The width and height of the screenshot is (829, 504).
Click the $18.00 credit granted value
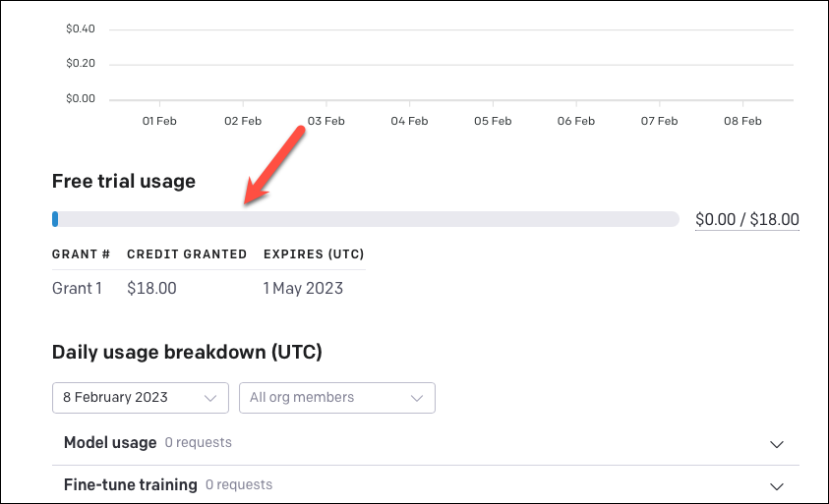point(151,289)
